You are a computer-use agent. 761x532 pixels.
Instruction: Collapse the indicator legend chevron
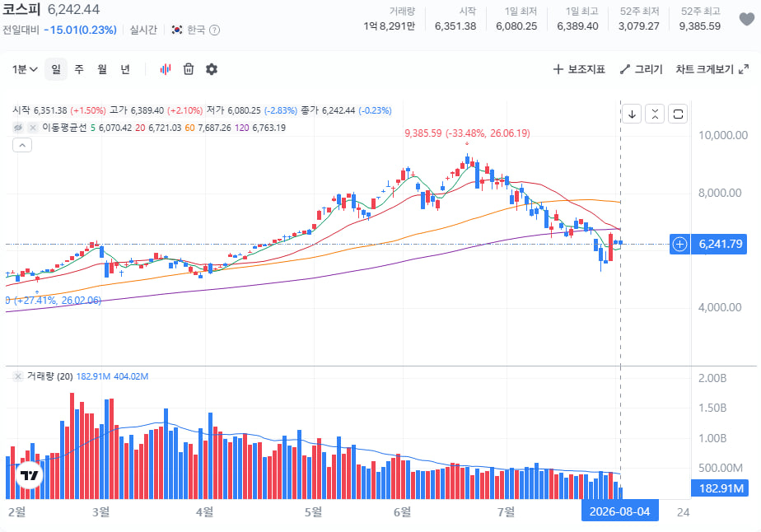coord(22,145)
